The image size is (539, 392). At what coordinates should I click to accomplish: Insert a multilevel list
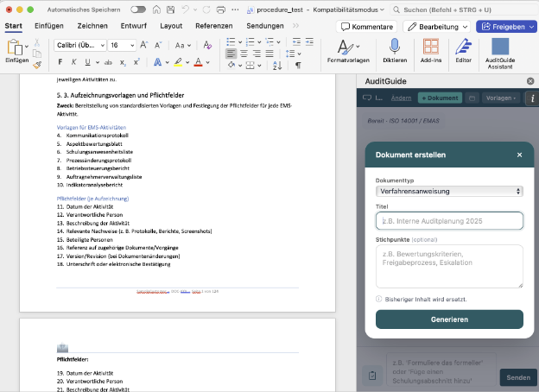click(269, 42)
